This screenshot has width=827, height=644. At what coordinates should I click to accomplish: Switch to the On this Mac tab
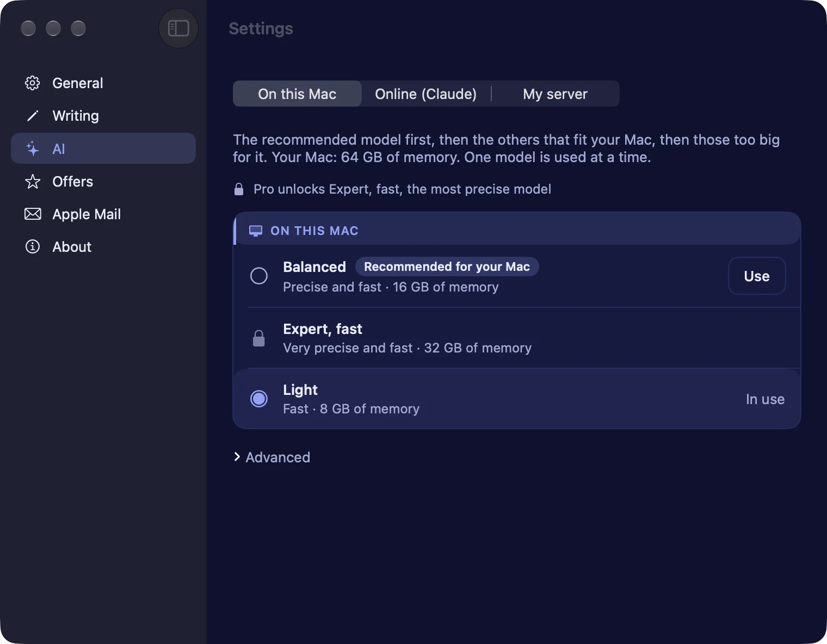coord(297,94)
